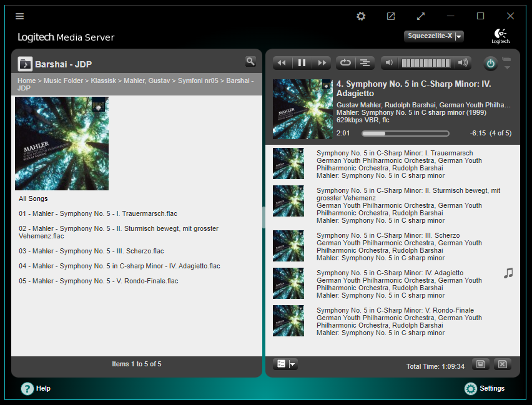Open the gear settings icon in title bar
Image resolution: width=532 pixels, height=405 pixels.
pos(361,16)
